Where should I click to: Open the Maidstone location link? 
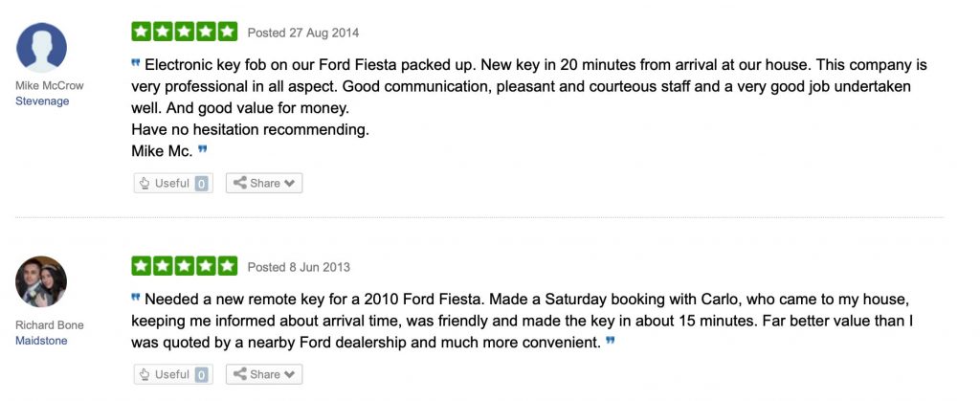(x=42, y=340)
